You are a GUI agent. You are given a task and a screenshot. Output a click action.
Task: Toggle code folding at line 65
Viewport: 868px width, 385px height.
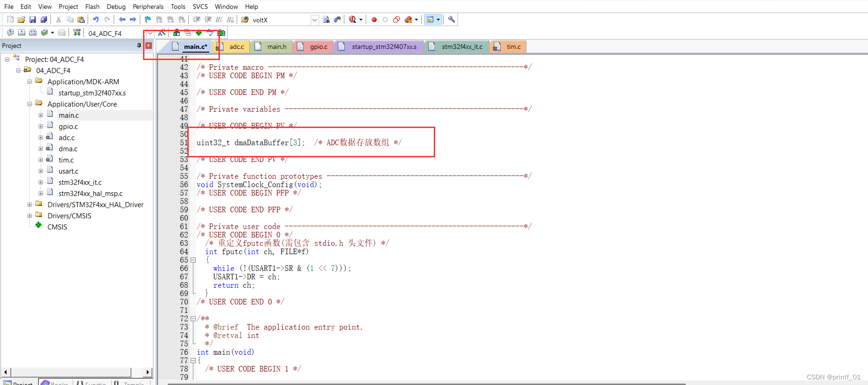[193, 260]
